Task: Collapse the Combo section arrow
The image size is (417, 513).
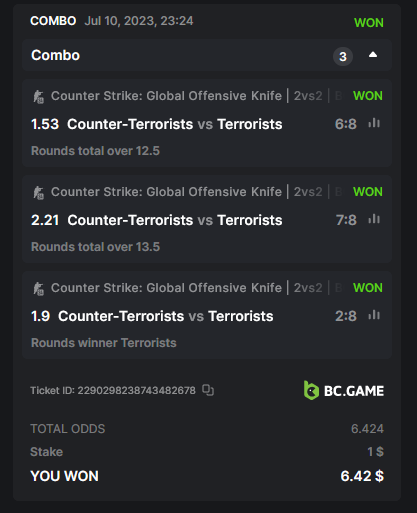Action: point(373,55)
